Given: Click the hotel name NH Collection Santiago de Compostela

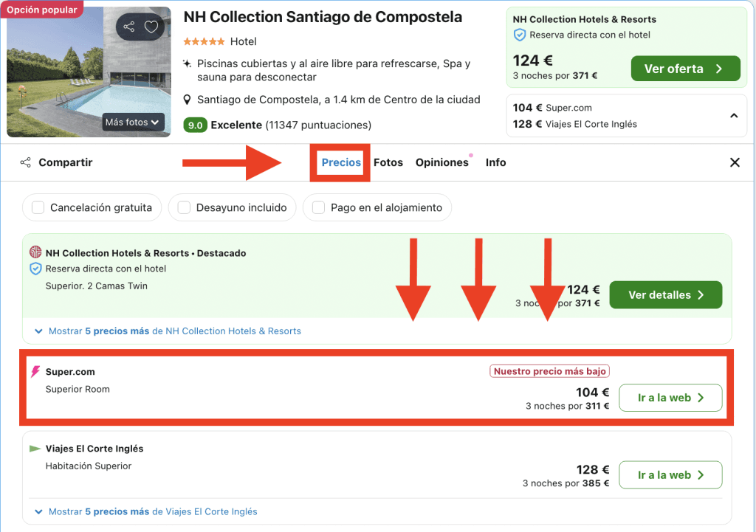Looking at the screenshot, I should 323,17.
